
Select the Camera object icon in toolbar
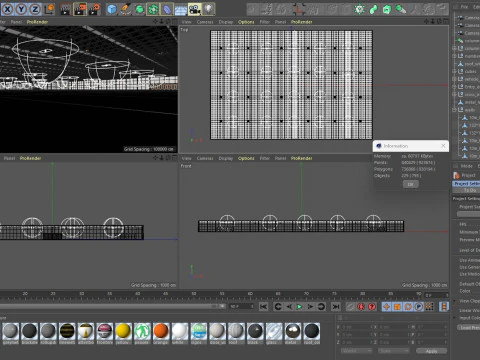coord(194,9)
